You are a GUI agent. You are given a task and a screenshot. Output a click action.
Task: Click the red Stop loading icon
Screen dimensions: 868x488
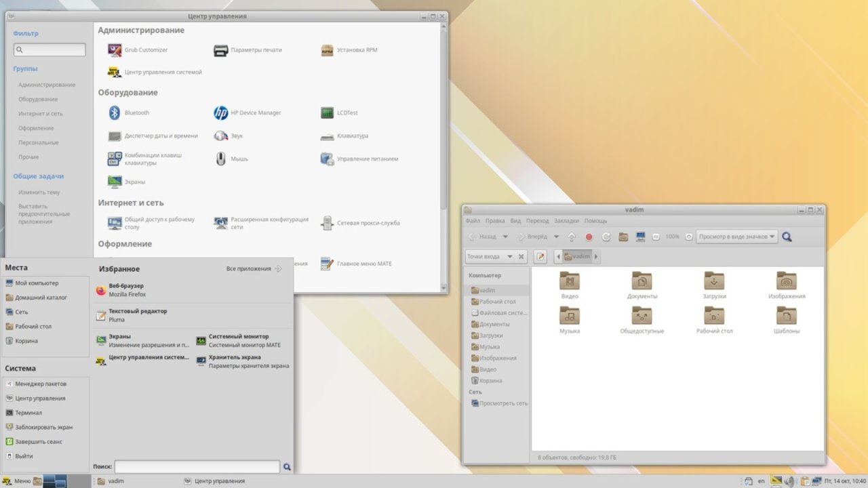click(x=589, y=237)
